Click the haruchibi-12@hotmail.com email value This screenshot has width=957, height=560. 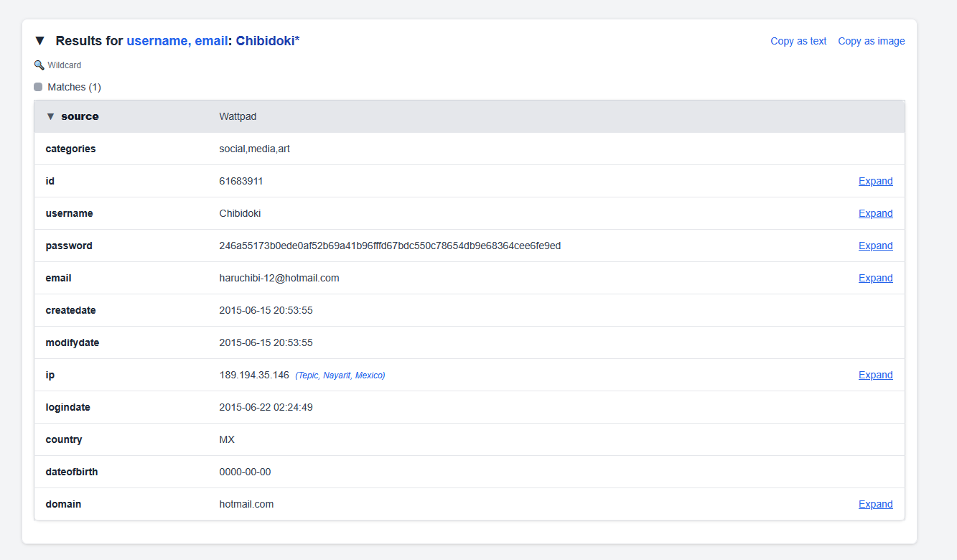coord(279,278)
